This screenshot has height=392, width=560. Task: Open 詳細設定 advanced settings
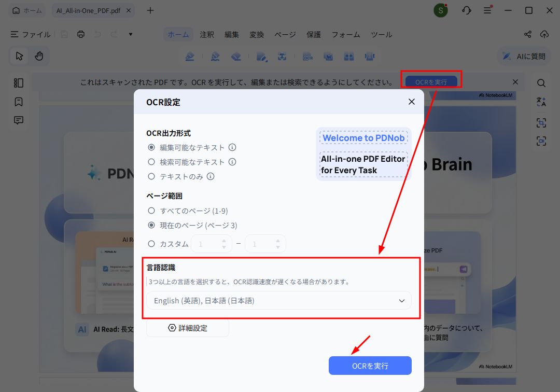188,328
